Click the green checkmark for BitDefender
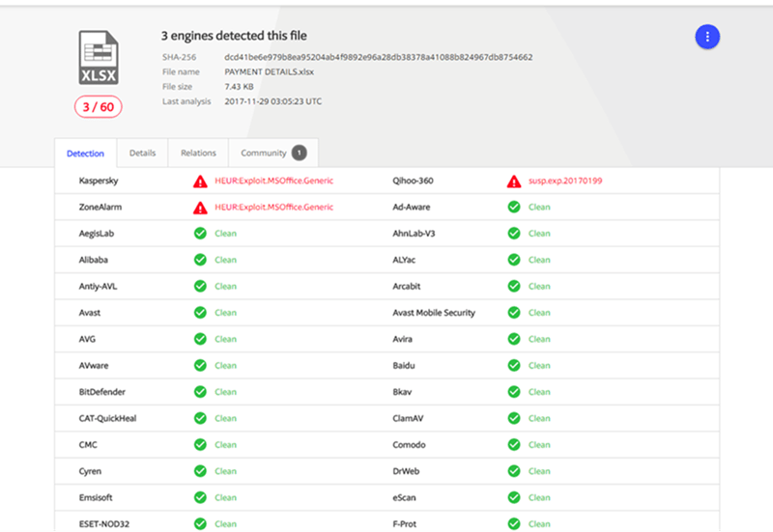773x532 pixels. point(200,392)
